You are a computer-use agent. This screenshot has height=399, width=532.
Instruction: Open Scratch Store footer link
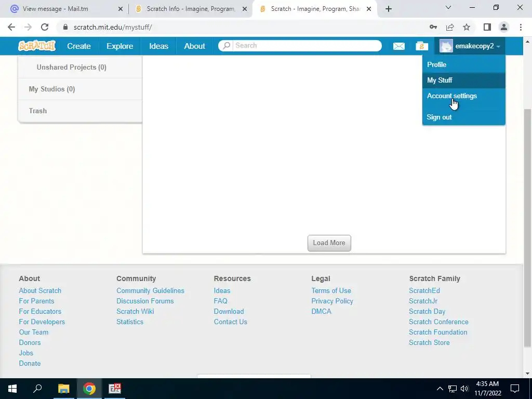point(429,343)
